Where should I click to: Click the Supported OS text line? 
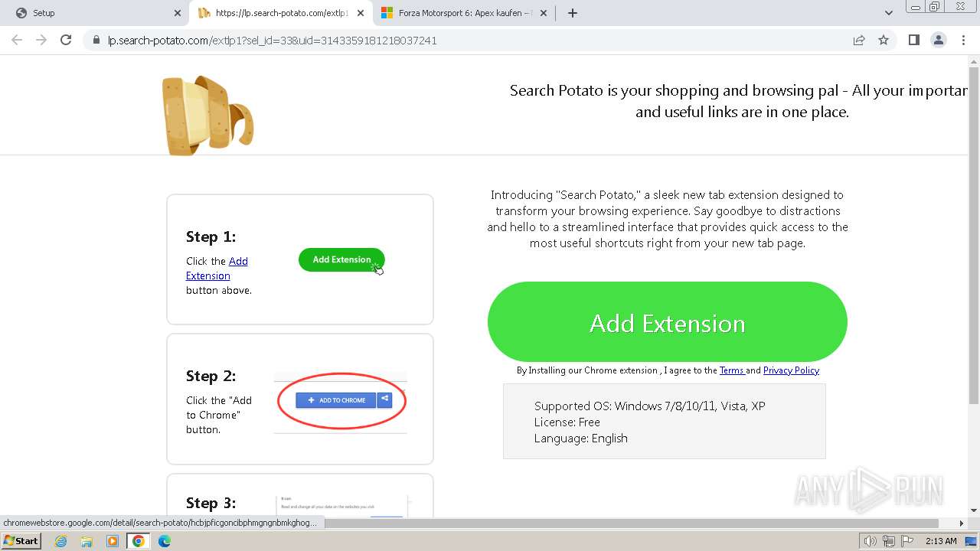coord(649,406)
